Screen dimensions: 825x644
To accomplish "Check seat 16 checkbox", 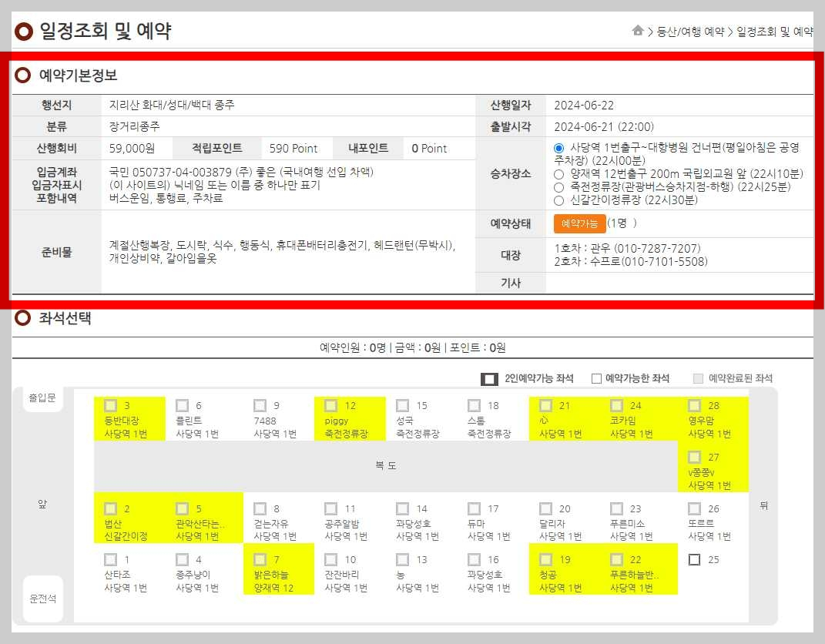I will (x=474, y=559).
